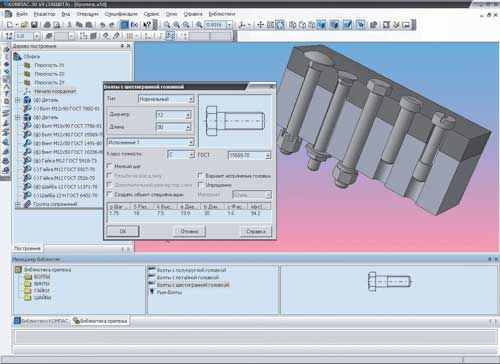
Task: Click the 'Отмена' button
Action: pyautogui.click(x=189, y=231)
